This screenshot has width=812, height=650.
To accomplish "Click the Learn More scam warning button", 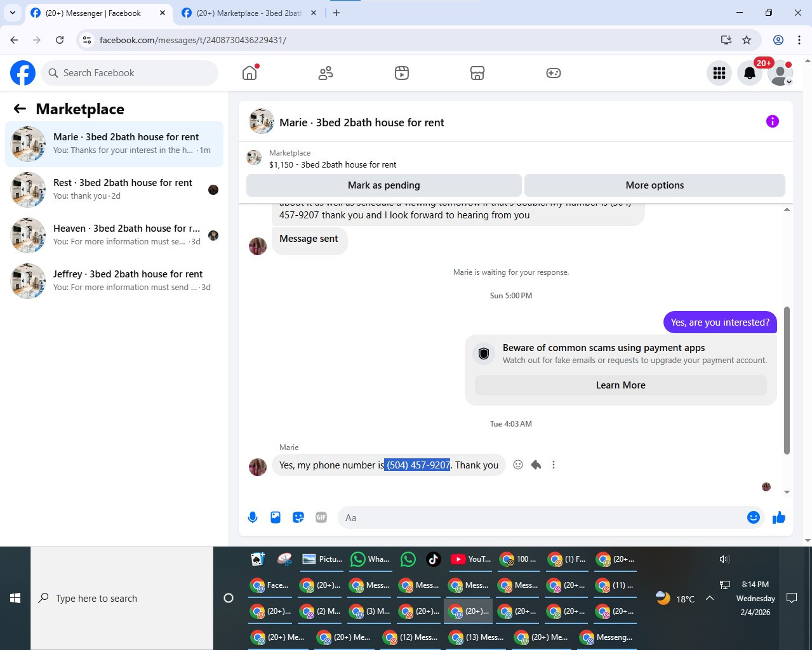I will point(621,385).
